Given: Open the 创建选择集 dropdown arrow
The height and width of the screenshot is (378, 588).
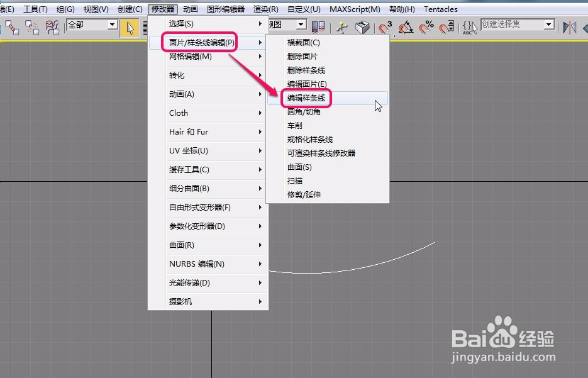Looking at the screenshot, I should click(549, 25).
